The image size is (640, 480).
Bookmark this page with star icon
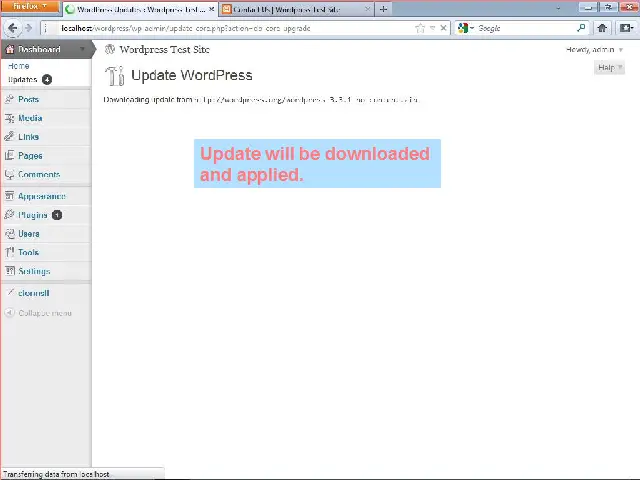click(x=420, y=28)
